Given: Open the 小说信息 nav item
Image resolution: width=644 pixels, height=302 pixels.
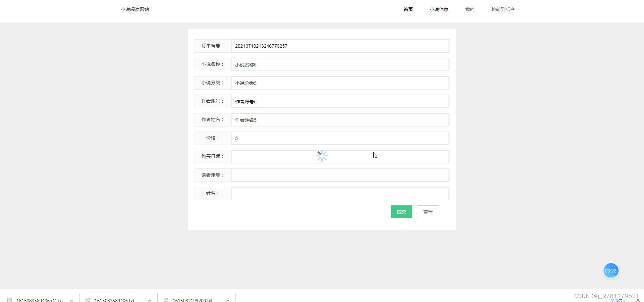Looking at the screenshot, I should tap(439, 9).
